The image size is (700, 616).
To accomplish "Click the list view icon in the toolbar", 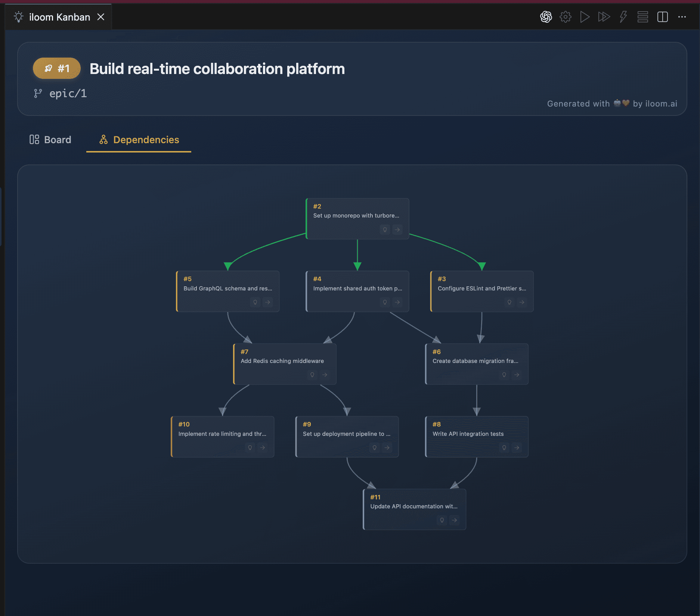I will 642,17.
